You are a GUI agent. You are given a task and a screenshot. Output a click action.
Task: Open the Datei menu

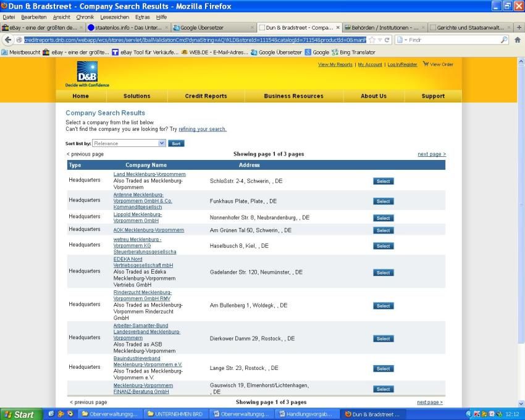click(x=9, y=17)
